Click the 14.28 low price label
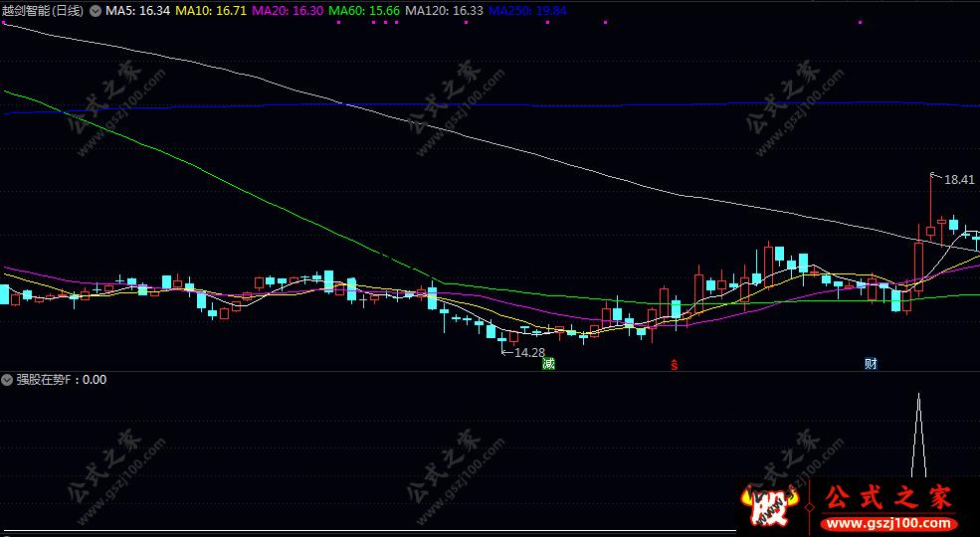 529,352
